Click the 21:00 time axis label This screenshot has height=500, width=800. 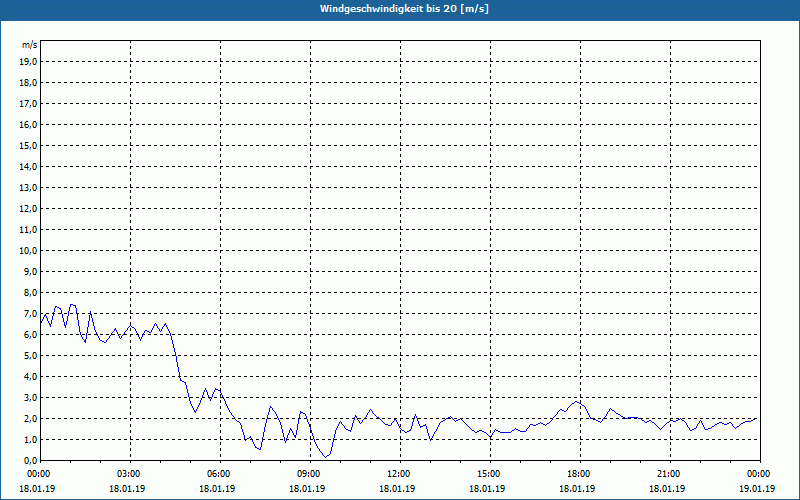[x=670, y=474]
